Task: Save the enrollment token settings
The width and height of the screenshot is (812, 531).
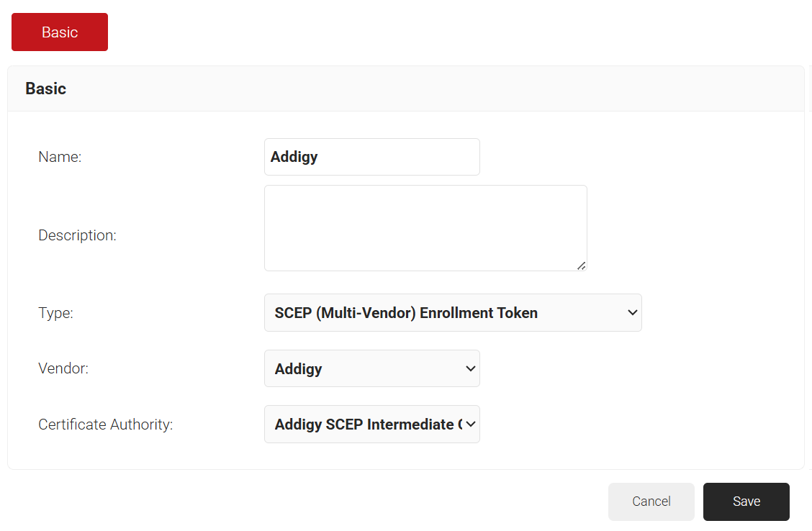Action: (746, 501)
